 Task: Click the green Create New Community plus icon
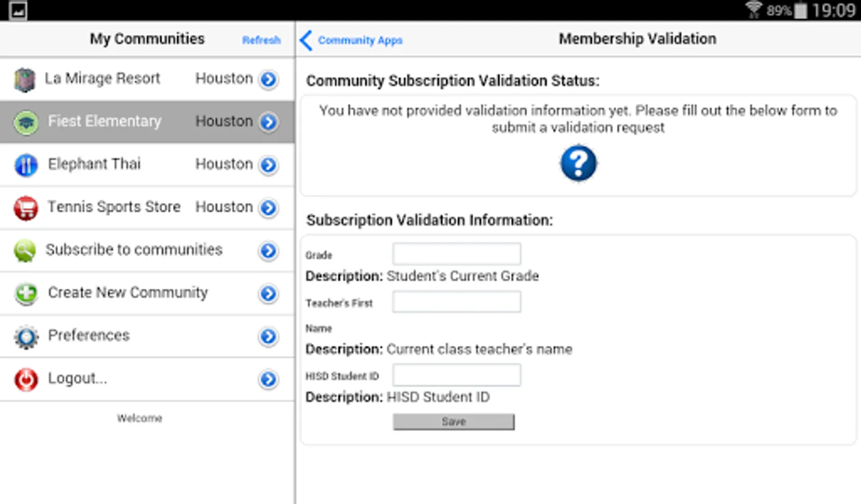click(26, 293)
